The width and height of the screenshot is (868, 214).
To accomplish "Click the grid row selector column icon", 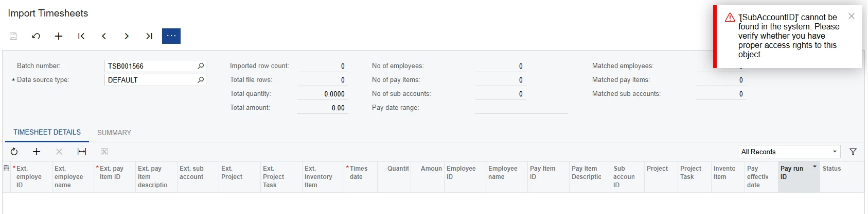I will 6,168.
